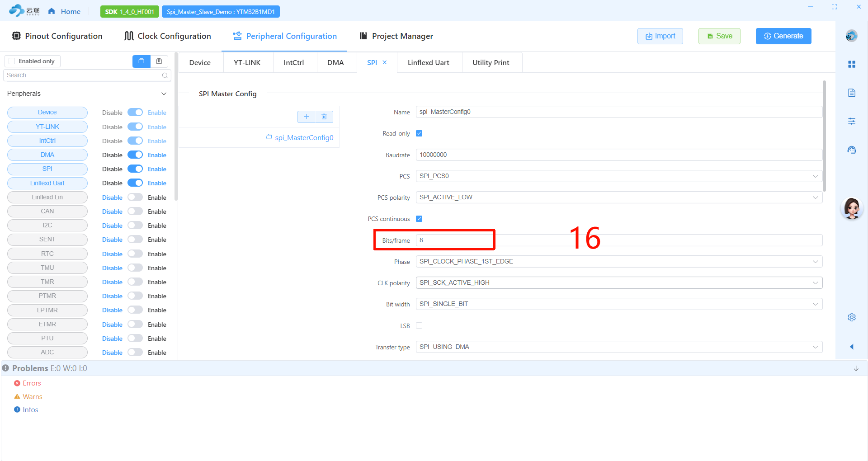Click the gear settings icon in sidebar
Image resolution: width=868 pixels, height=461 pixels.
(852, 317)
